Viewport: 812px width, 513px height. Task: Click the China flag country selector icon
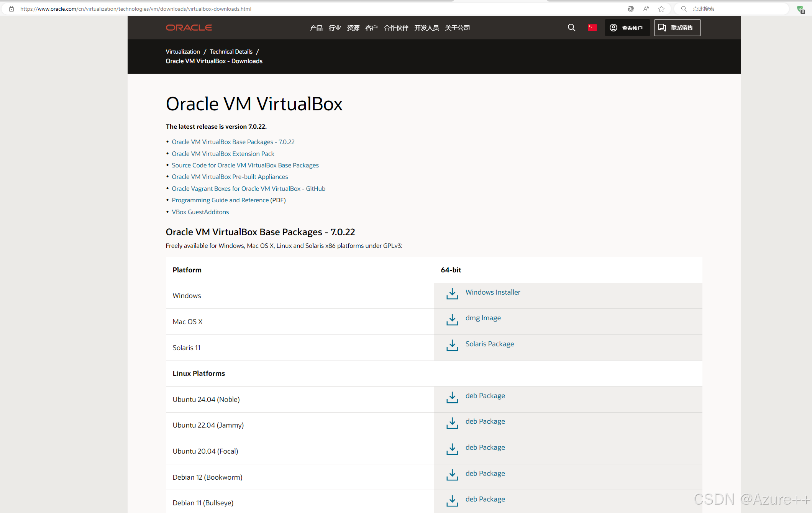click(x=592, y=28)
